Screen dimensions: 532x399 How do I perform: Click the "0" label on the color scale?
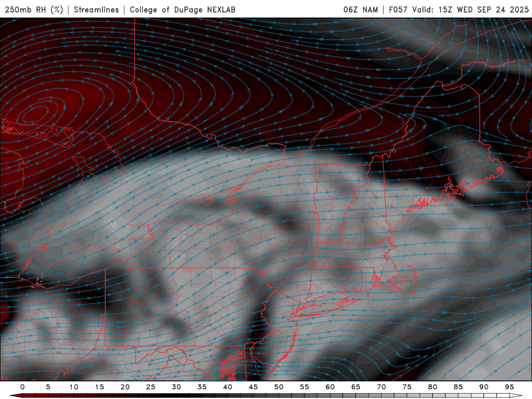click(23, 387)
